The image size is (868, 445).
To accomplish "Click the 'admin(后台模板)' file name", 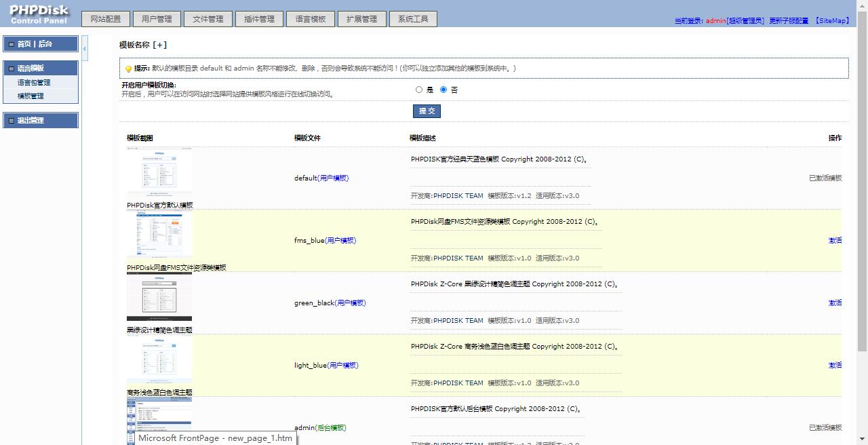I will pos(320,428).
